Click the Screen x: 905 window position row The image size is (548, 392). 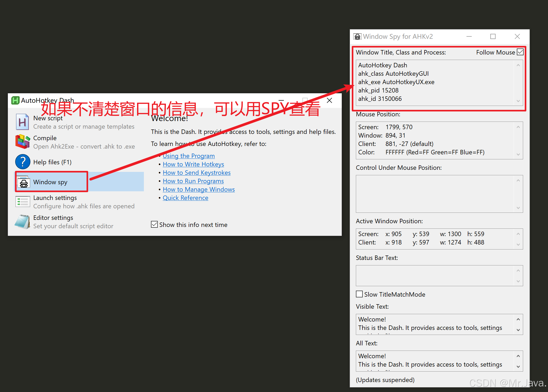coord(421,234)
